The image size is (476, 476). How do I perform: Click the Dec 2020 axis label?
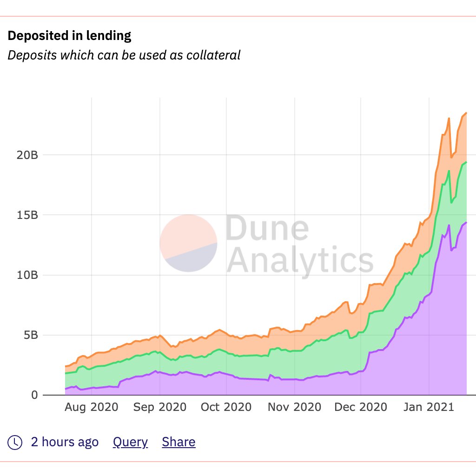point(361,407)
